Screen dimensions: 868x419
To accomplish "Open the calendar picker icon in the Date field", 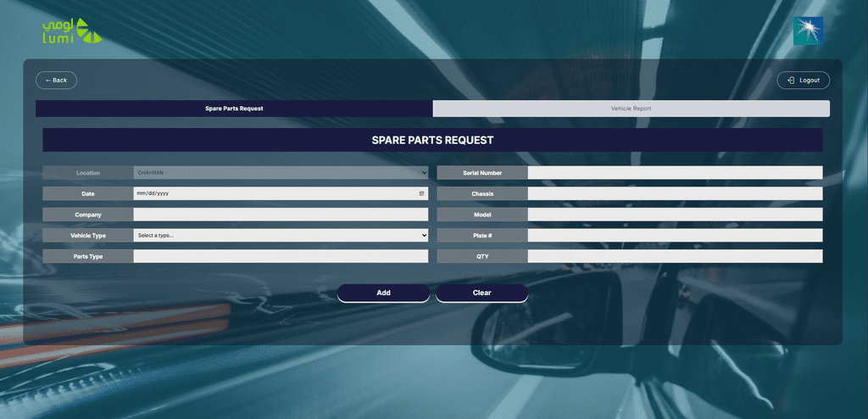I will (x=421, y=193).
